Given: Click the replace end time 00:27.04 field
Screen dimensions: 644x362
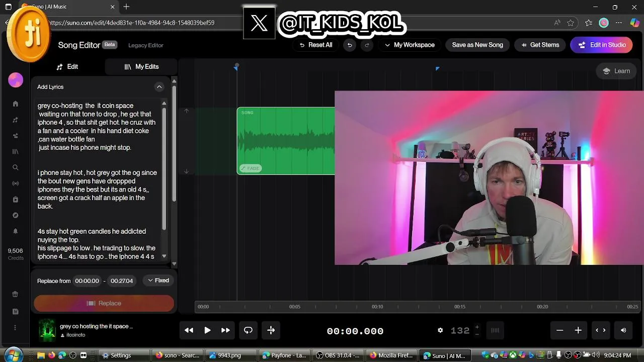Looking at the screenshot, I should [122, 281].
